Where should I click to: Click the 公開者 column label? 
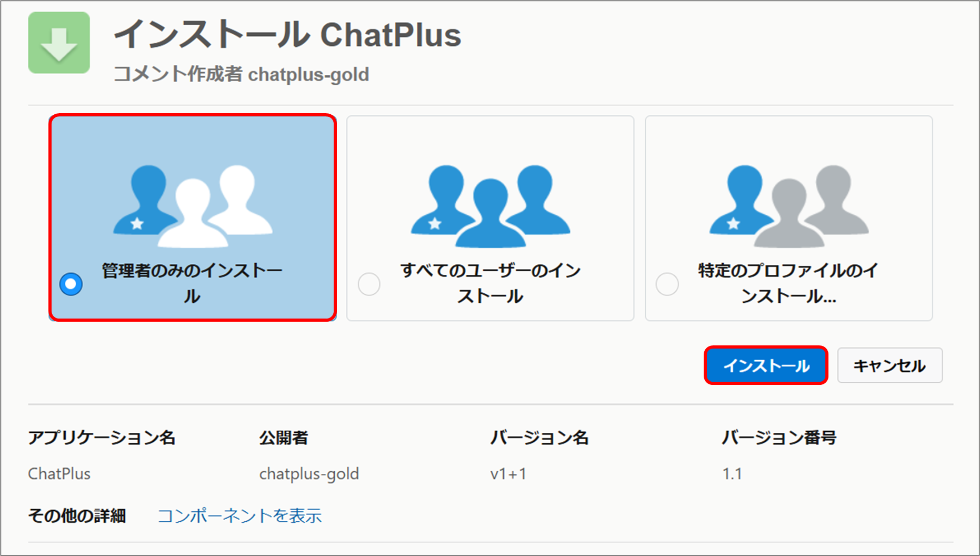(284, 438)
